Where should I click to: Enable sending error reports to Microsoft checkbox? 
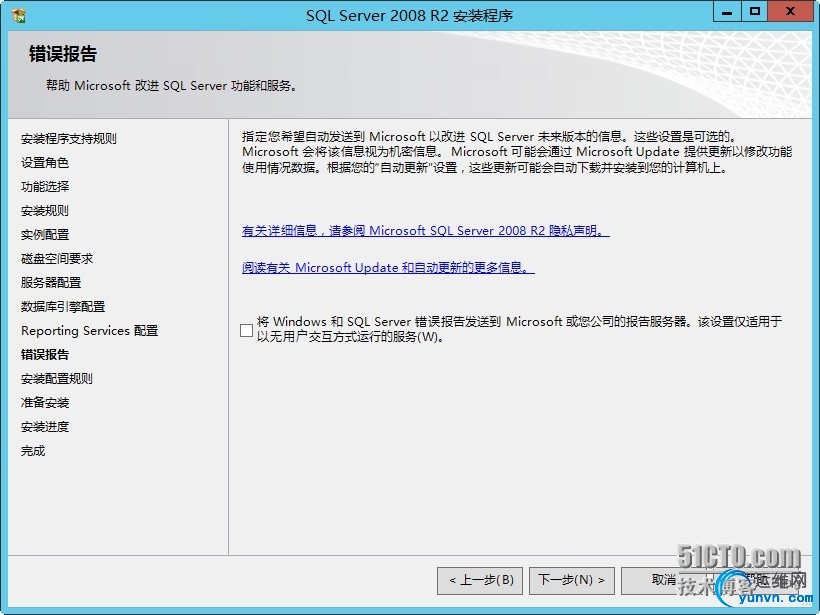(246, 330)
